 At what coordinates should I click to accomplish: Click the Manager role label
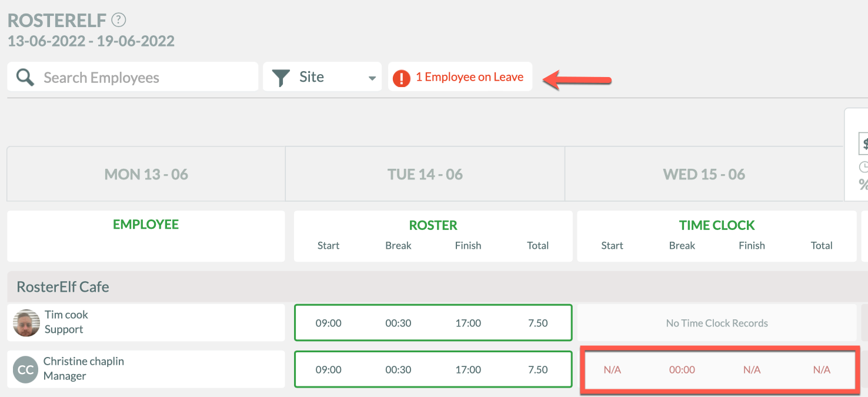65,376
